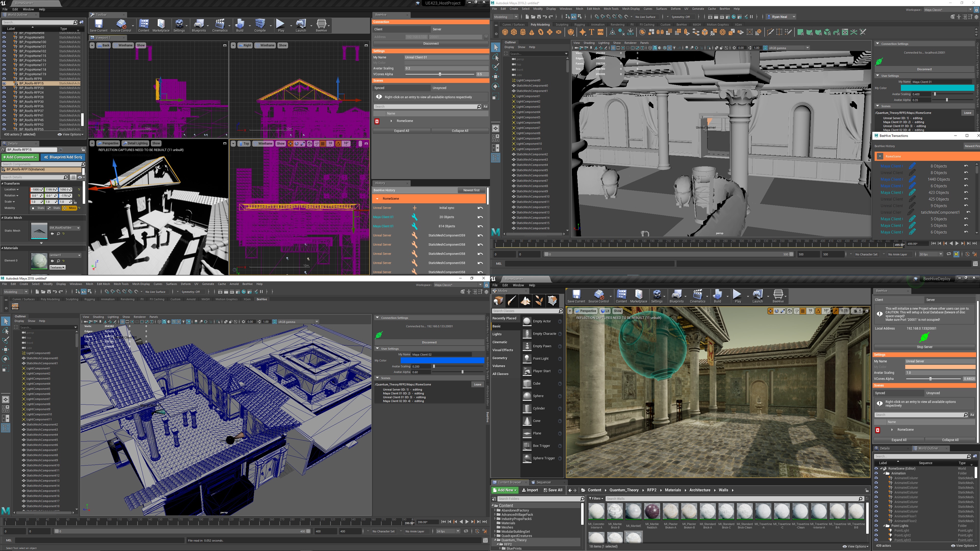Click Leave button in Maya 2018 Scenes section
Viewport: 980px width, 551px height.
(477, 384)
